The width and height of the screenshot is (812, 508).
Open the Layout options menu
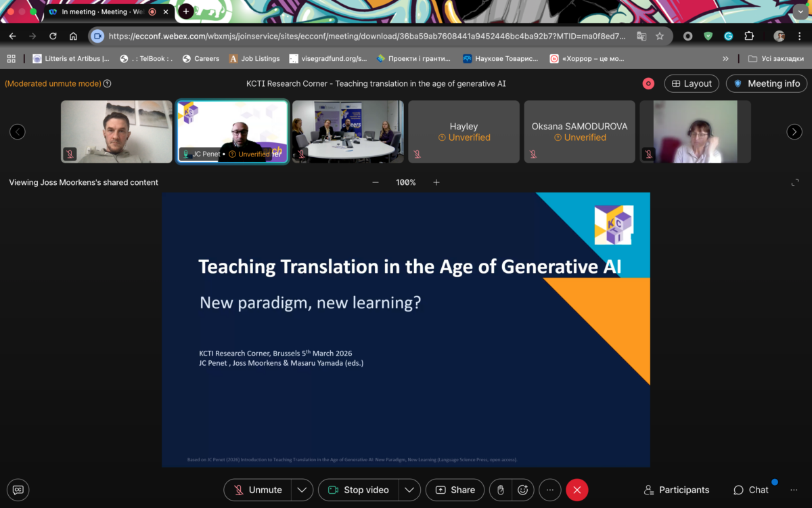692,83
